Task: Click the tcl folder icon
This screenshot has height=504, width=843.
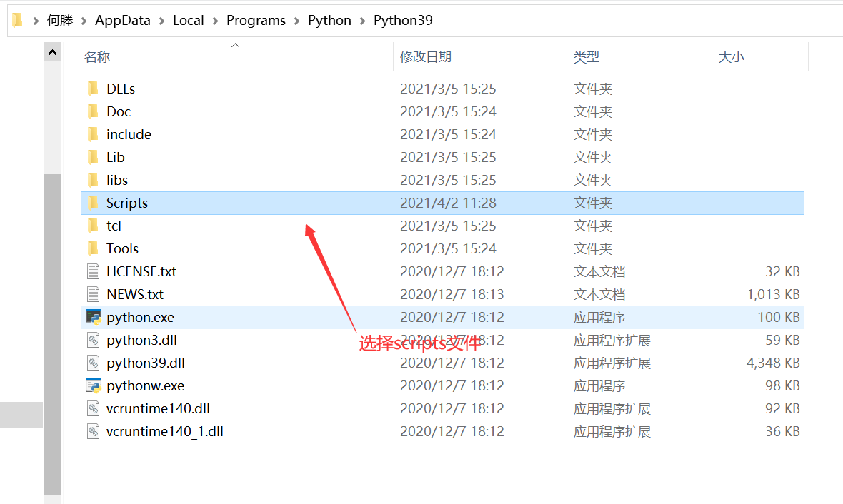Action: coord(93,226)
